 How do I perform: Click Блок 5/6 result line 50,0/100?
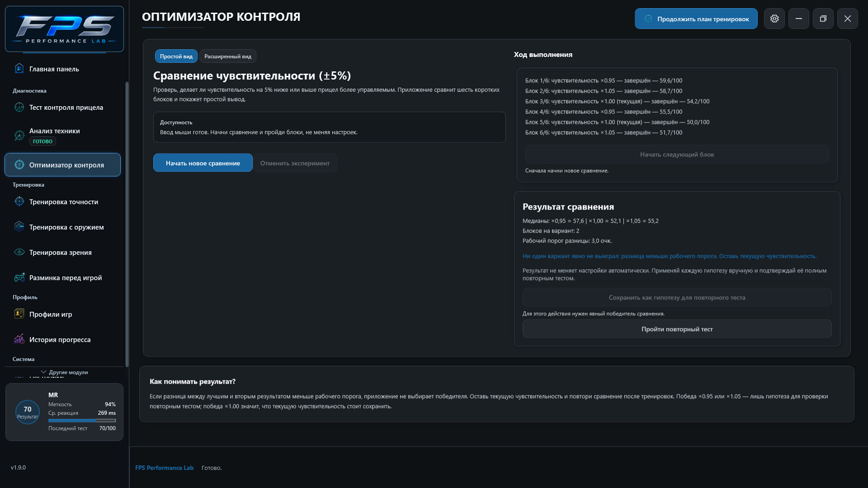pyautogui.click(x=617, y=122)
